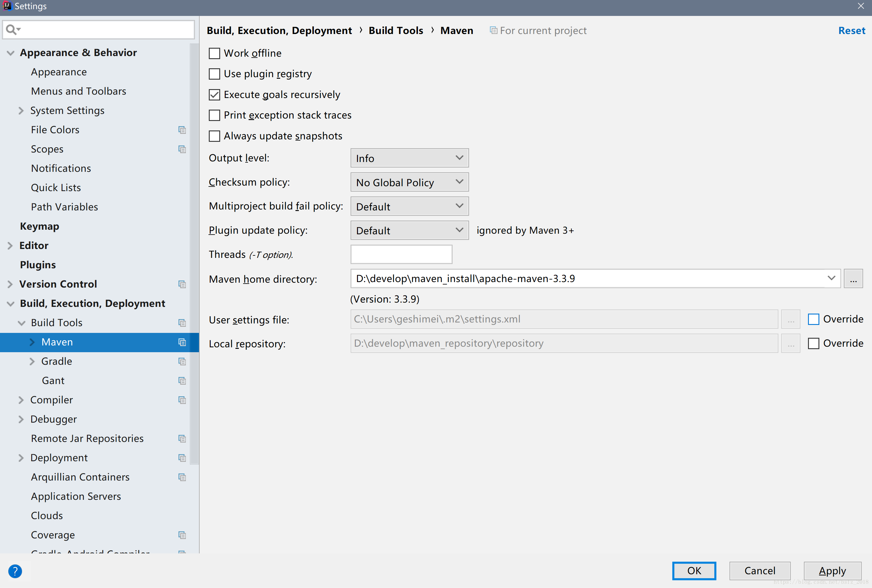This screenshot has height=588, width=872.
Task: Click OK to confirm settings
Action: (694, 571)
